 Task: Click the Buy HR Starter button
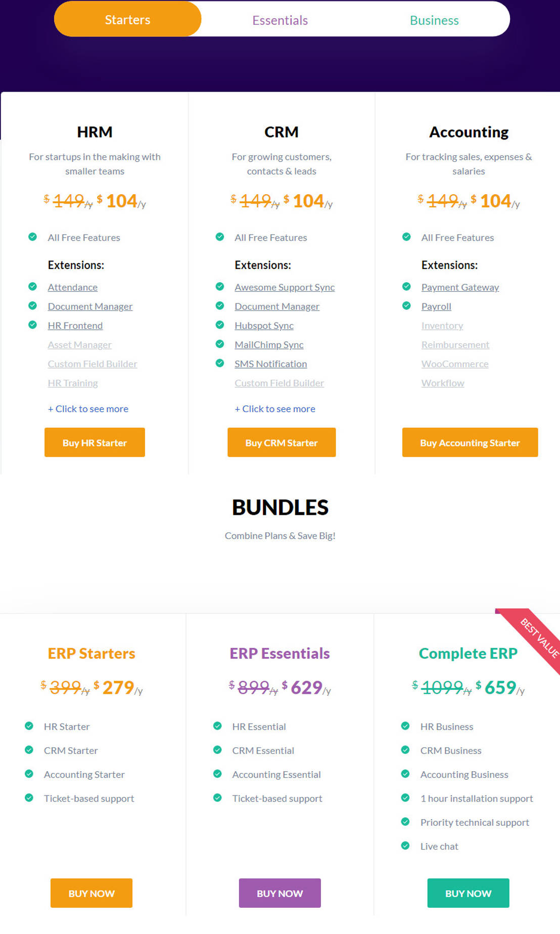click(95, 442)
